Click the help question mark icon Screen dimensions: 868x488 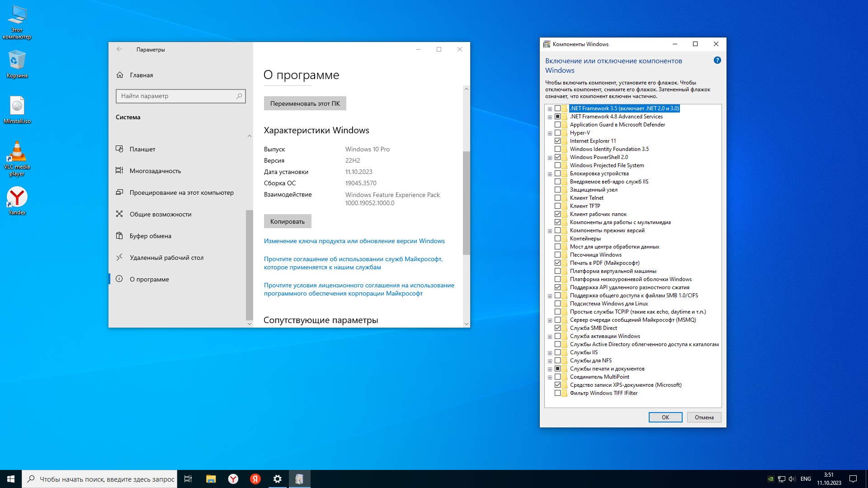(x=717, y=61)
